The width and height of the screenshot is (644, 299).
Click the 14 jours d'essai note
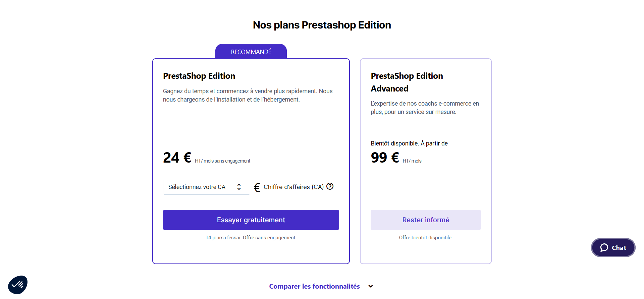251,238
